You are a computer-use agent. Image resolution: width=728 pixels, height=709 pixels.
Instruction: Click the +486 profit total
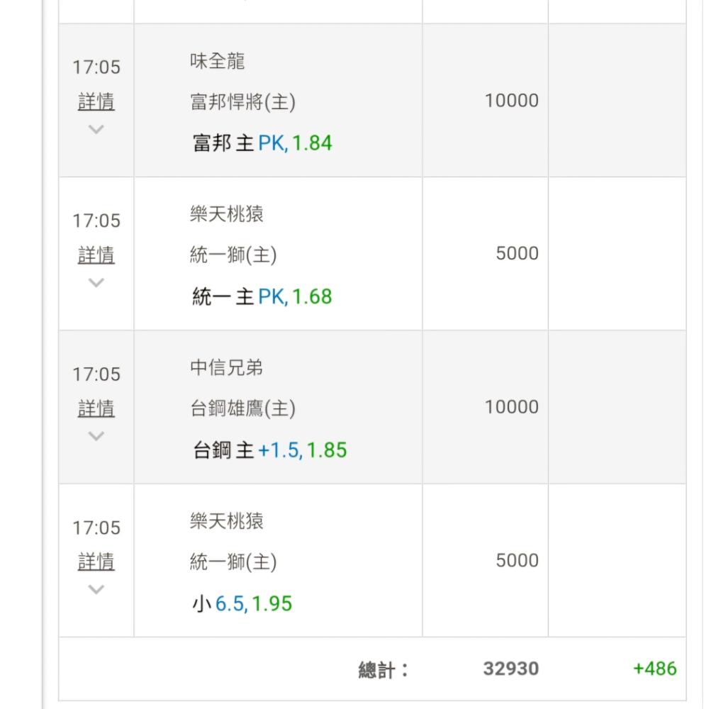[655, 669]
